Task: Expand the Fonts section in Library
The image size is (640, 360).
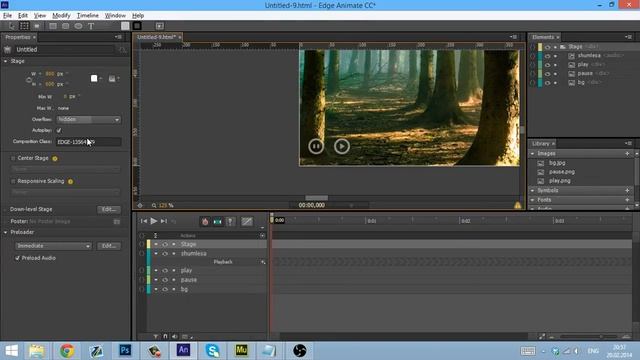Action: point(533,200)
